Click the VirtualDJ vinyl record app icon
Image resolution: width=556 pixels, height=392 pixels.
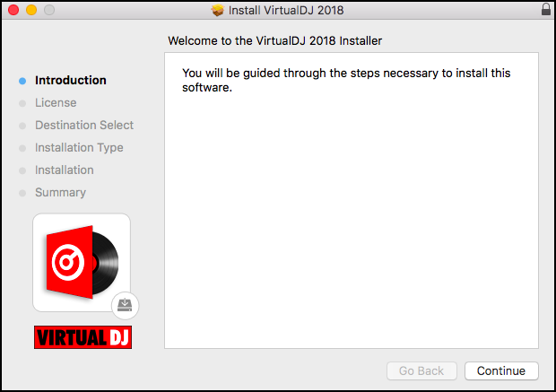coord(82,263)
